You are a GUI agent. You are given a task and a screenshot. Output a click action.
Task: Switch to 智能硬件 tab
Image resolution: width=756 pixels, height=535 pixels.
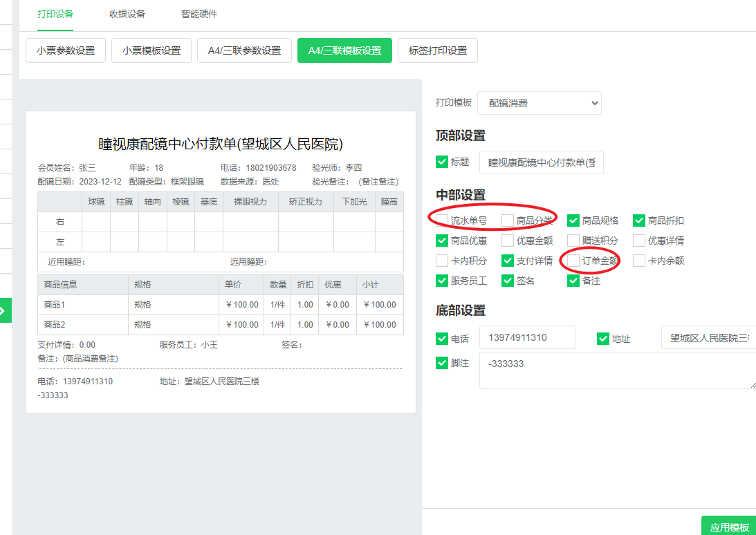pyautogui.click(x=199, y=14)
